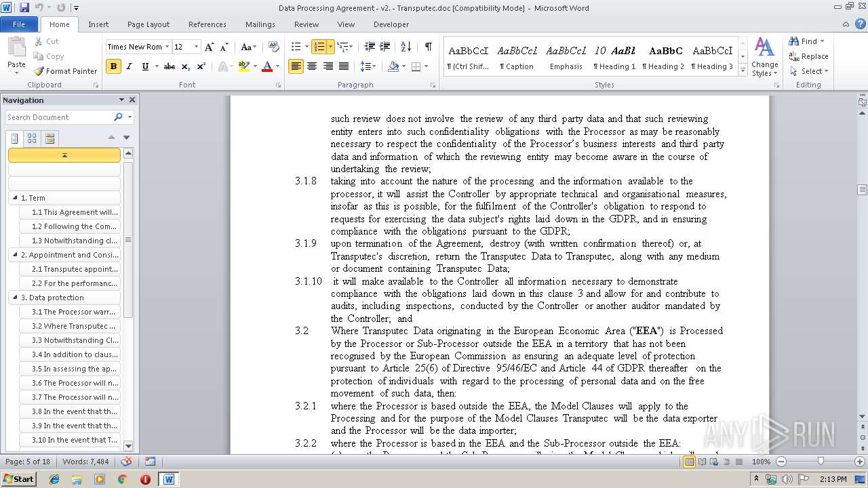The height and width of the screenshot is (488, 868).
Task: Grow the font size
Action: 210,47
